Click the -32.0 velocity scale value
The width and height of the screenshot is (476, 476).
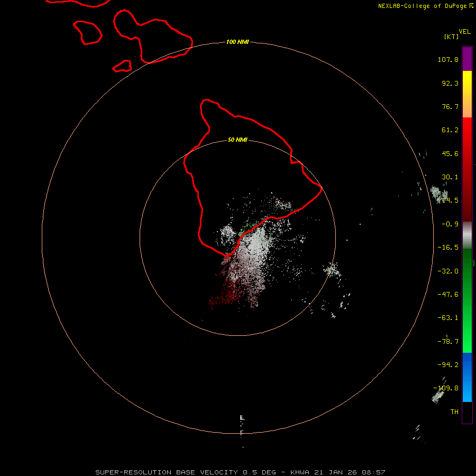click(448, 271)
